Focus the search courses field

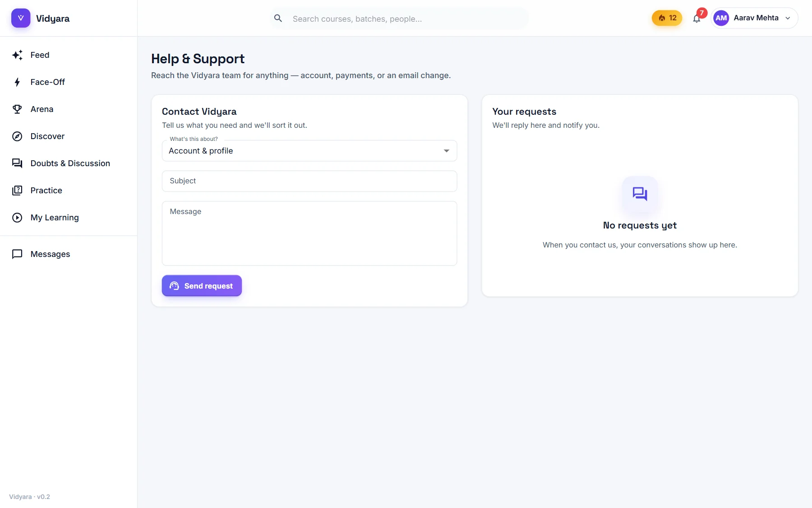(399, 19)
